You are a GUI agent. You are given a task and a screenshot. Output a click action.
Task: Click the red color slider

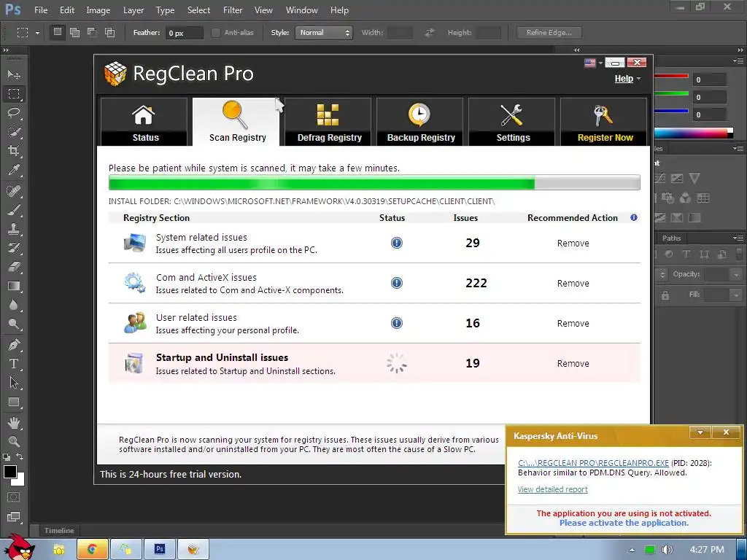pyautogui.click(x=671, y=76)
